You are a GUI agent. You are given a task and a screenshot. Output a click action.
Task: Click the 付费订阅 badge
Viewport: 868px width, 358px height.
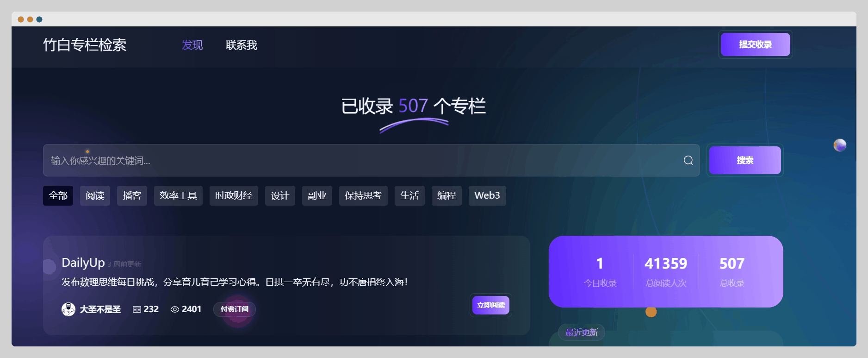click(x=234, y=309)
